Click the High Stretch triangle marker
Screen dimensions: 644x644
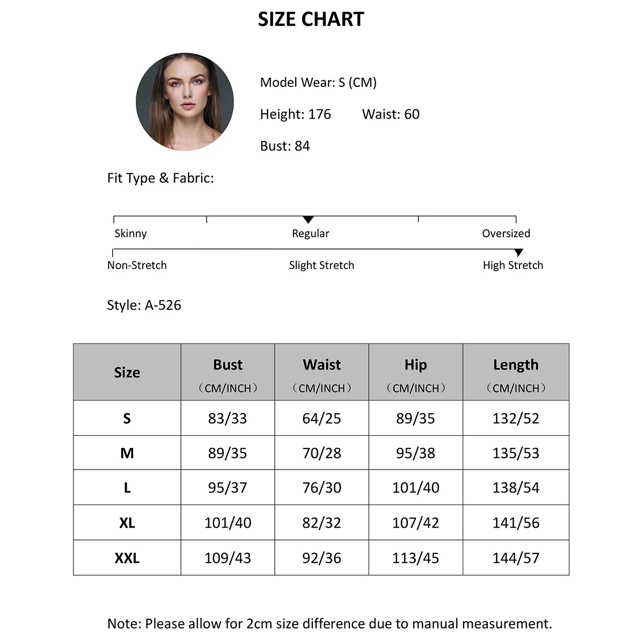tap(518, 252)
